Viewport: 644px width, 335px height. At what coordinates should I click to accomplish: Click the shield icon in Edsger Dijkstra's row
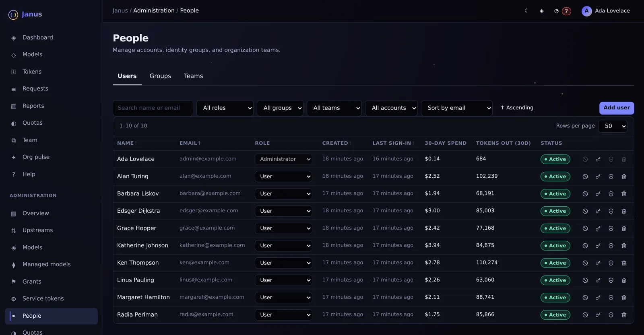611,211
